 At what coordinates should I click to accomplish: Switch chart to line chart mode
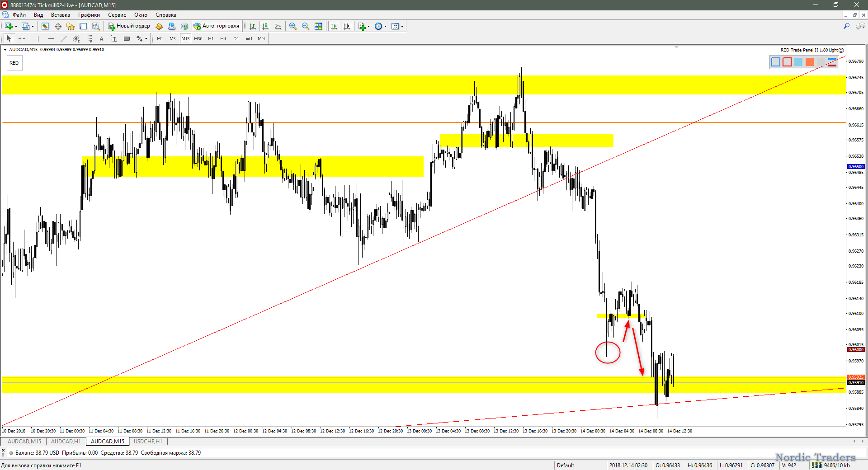pos(278,26)
